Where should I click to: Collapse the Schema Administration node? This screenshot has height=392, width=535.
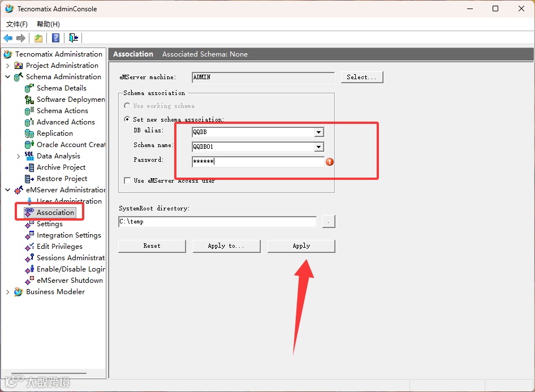tap(7, 77)
